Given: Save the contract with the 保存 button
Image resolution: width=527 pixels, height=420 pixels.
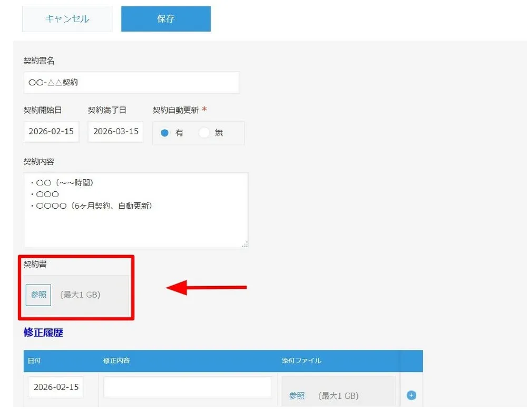Looking at the screenshot, I should click(165, 18).
